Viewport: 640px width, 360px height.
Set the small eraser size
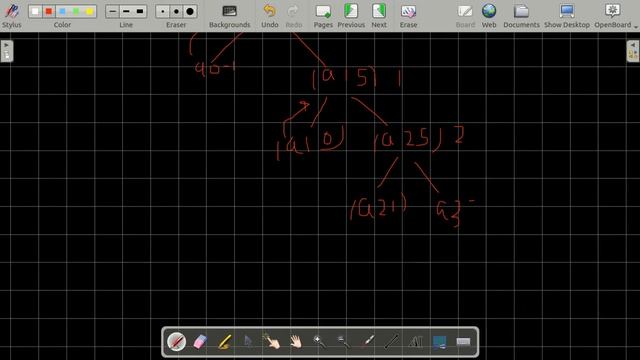tap(163, 11)
